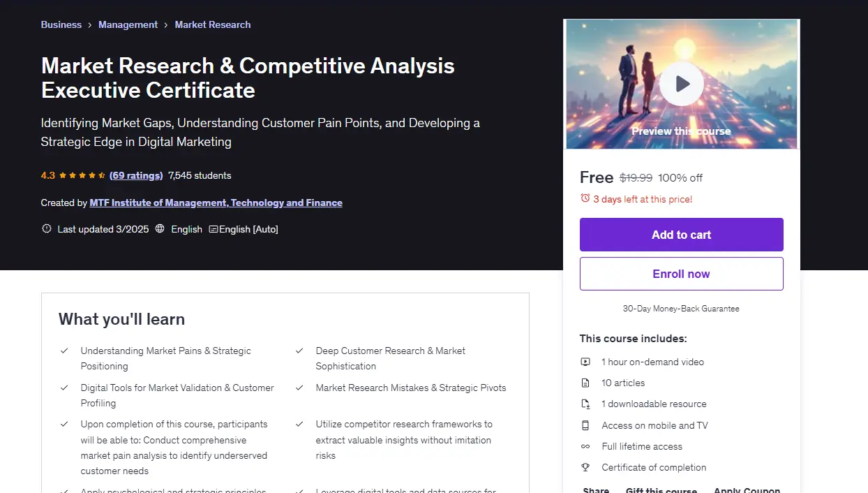This screenshot has width=868, height=493.
Task: Click This course includes heading
Action: point(633,339)
